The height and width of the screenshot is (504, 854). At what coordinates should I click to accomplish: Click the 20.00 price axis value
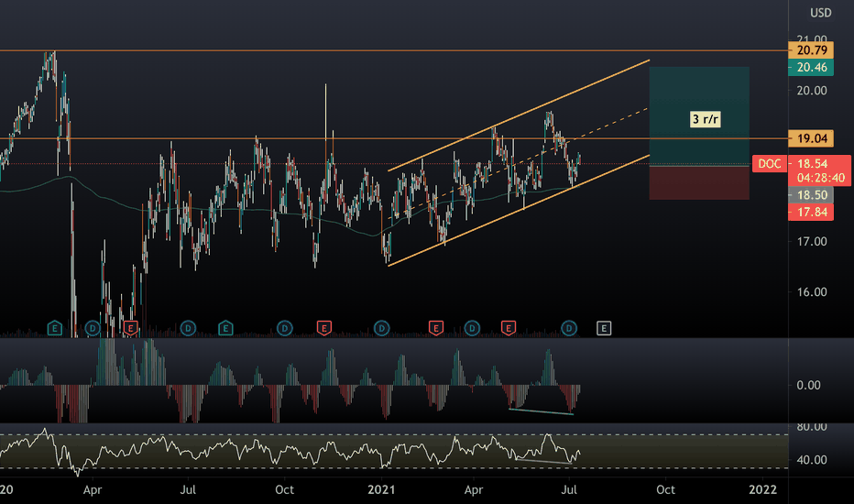812,91
